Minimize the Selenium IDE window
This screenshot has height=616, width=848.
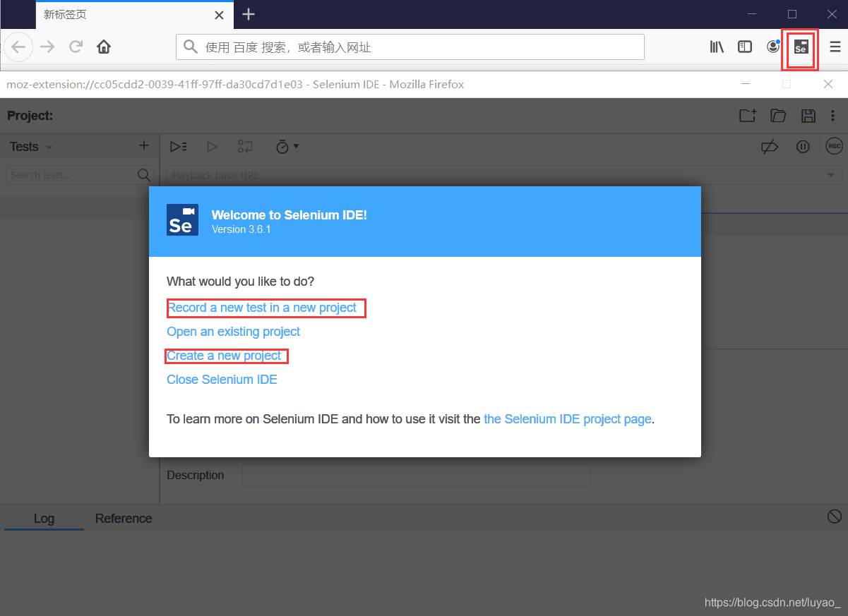(745, 84)
